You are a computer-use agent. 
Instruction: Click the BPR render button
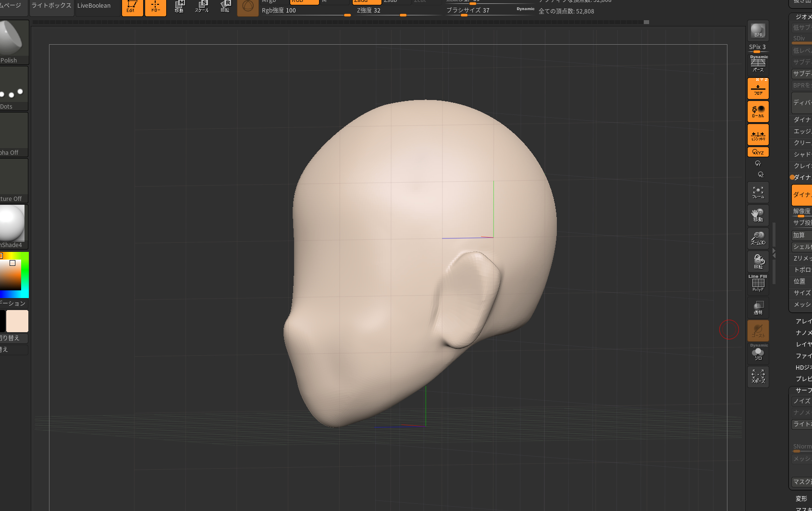click(x=758, y=31)
